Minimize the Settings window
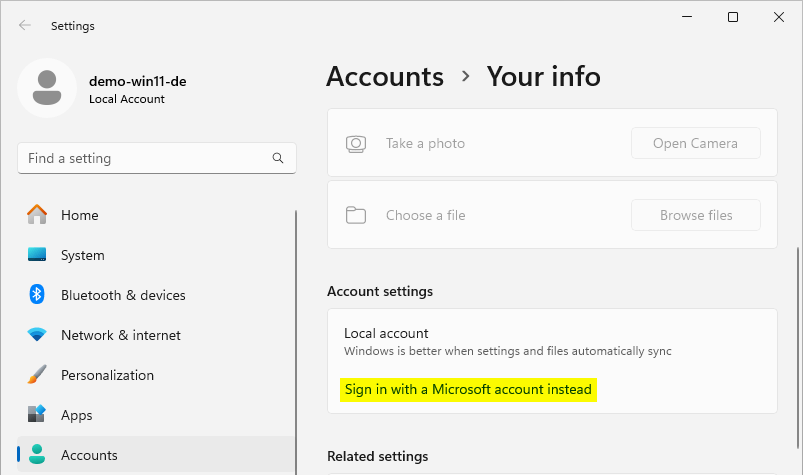 pos(687,17)
